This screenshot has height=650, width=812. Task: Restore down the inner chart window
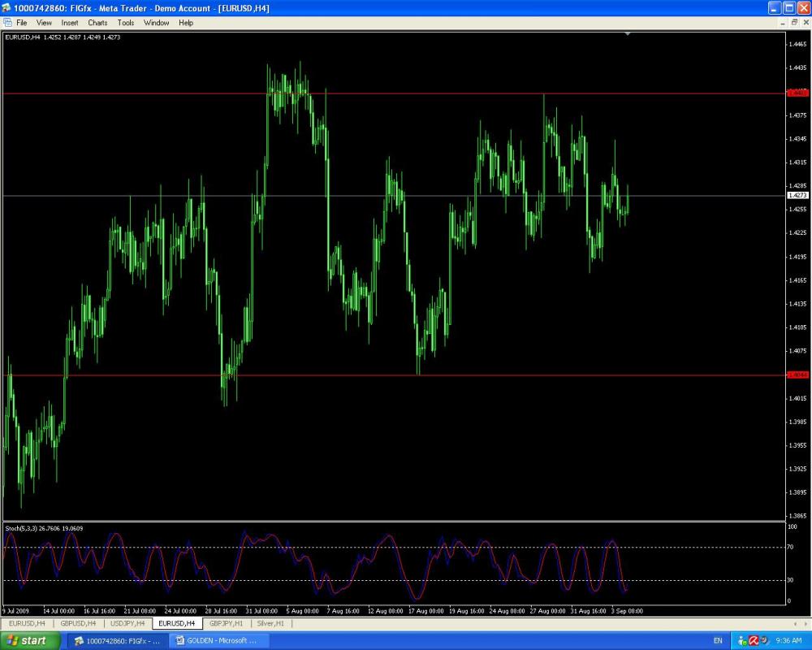795,22
